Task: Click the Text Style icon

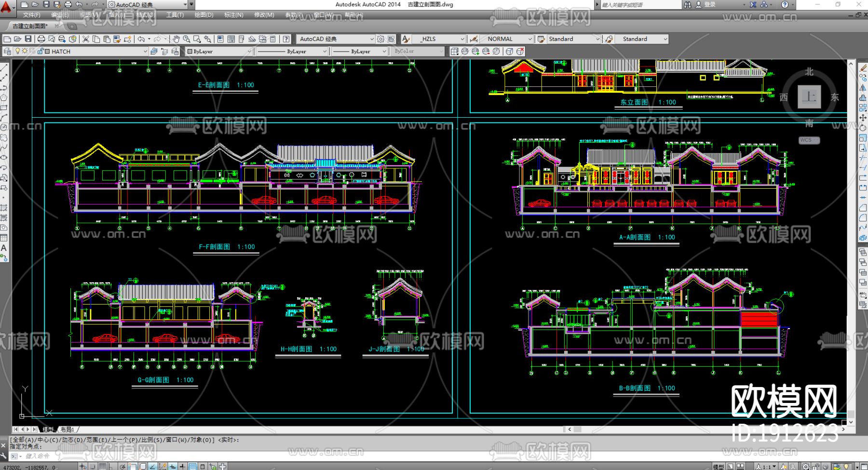Action: click(x=406, y=39)
